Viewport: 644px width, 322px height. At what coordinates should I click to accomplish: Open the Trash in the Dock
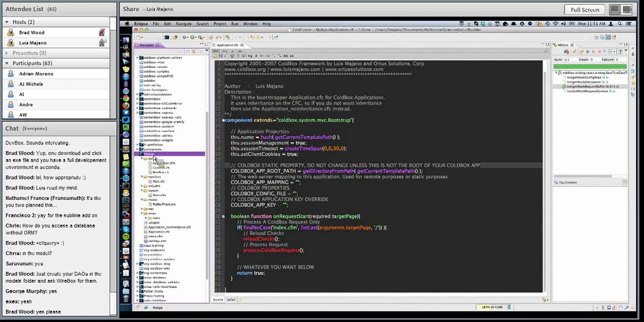126,298
